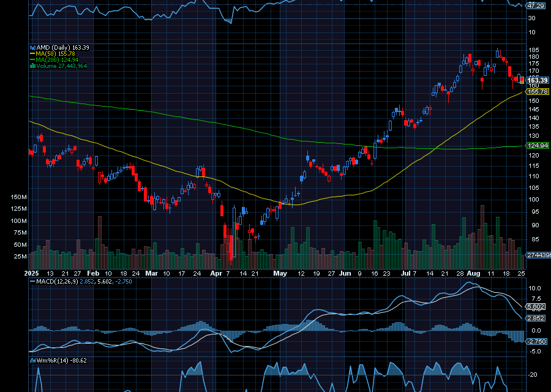Click the MACD(12,26,9) indicator label
This screenshot has width=551, height=392.
58,282
